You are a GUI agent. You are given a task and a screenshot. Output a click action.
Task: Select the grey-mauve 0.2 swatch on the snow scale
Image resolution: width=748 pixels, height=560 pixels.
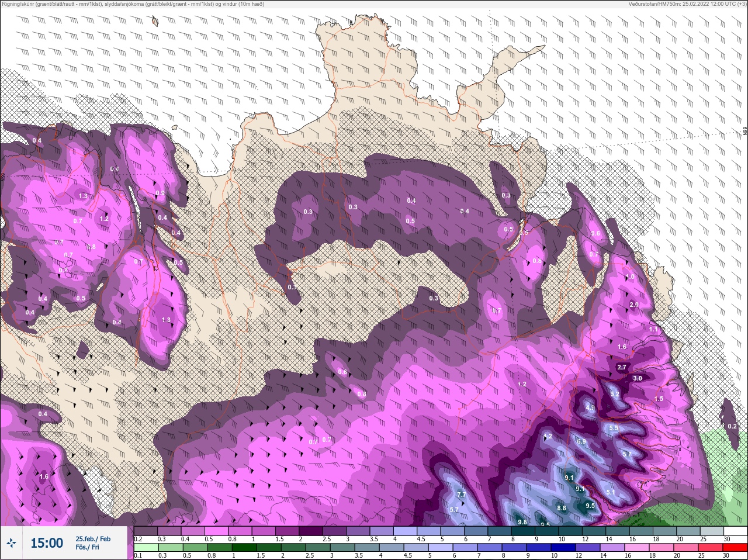146,531
